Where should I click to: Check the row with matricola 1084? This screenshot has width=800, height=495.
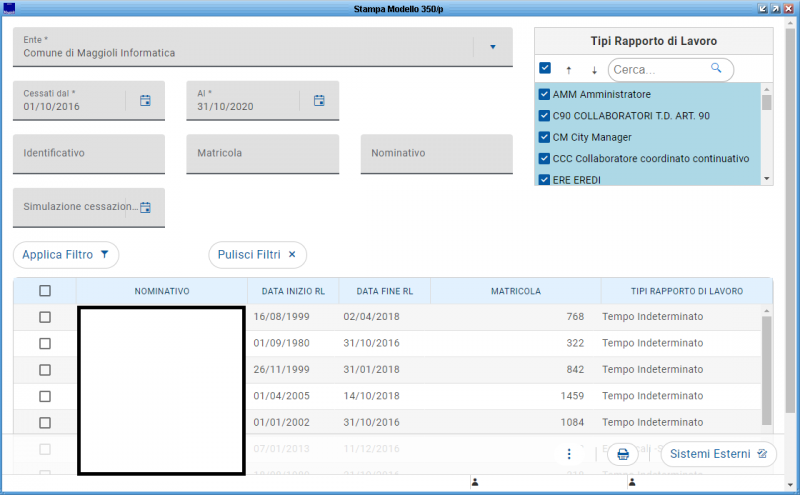coord(45,423)
